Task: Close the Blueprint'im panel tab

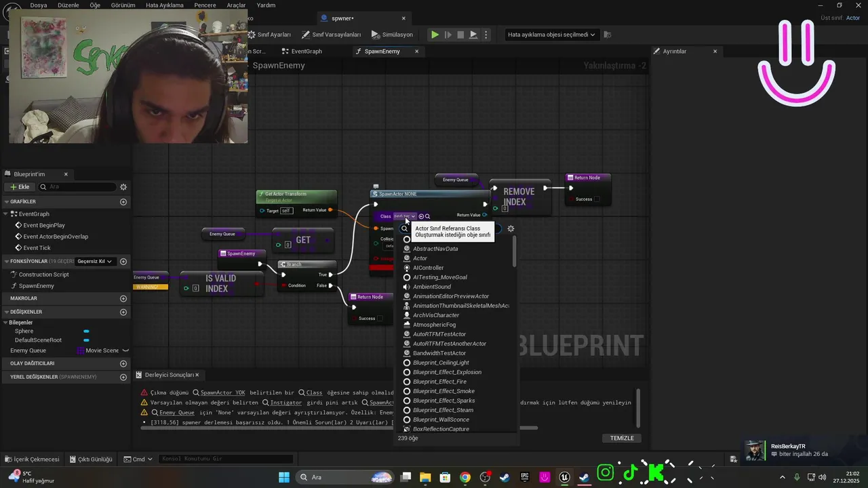Action: pyautogui.click(x=66, y=174)
